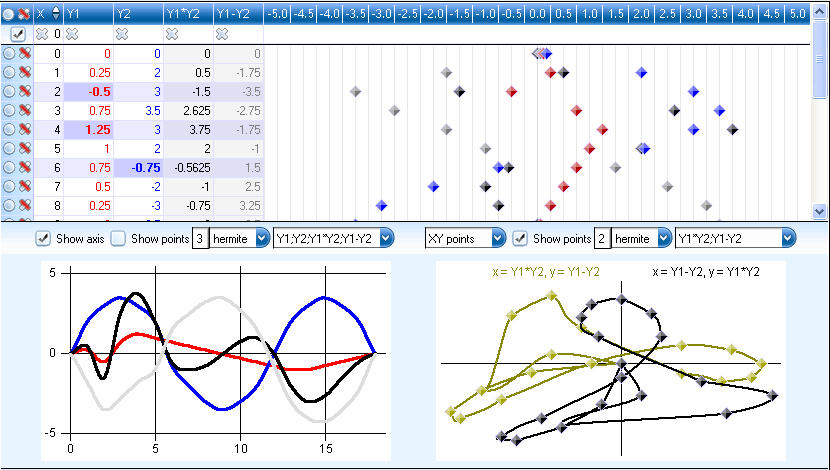
Task: Clear the X column filter icon
Action: coord(41,34)
